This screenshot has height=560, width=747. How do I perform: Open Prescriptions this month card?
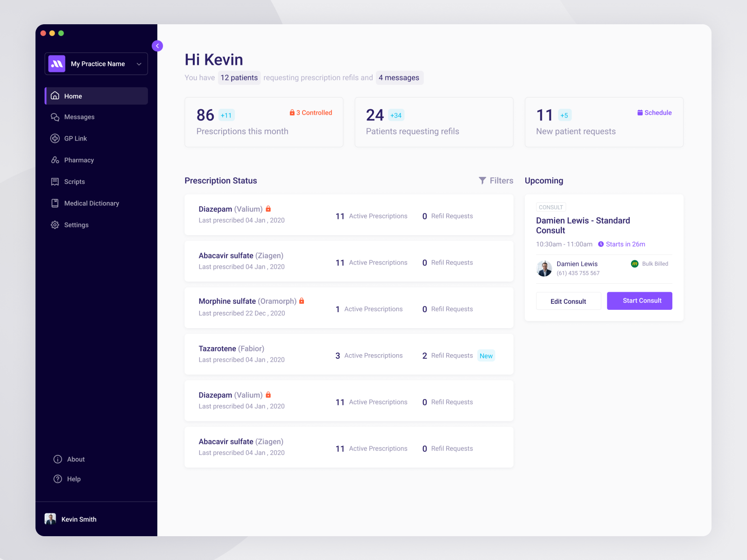[x=264, y=122]
